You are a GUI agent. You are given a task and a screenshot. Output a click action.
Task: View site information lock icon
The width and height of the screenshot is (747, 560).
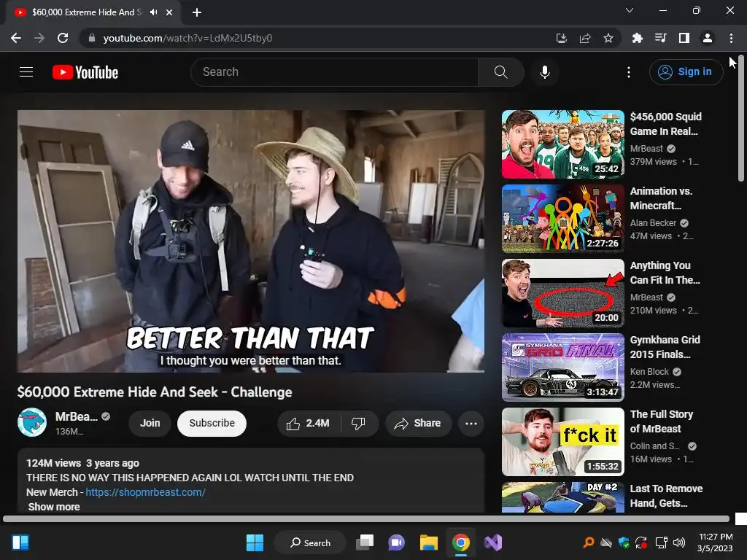[92, 38]
